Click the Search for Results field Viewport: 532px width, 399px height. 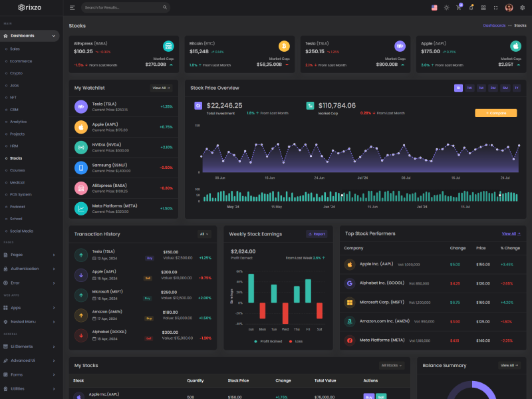click(x=126, y=7)
